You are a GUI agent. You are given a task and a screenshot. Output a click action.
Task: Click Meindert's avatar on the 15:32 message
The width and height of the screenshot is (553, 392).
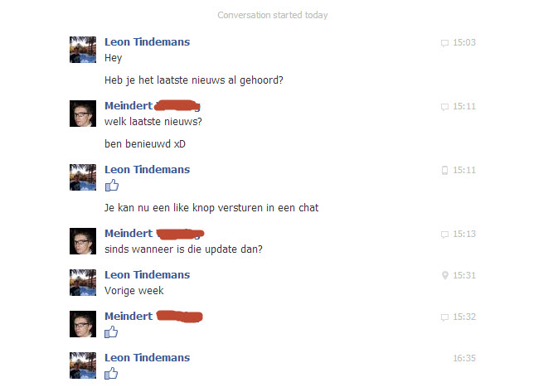click(83, 324)
